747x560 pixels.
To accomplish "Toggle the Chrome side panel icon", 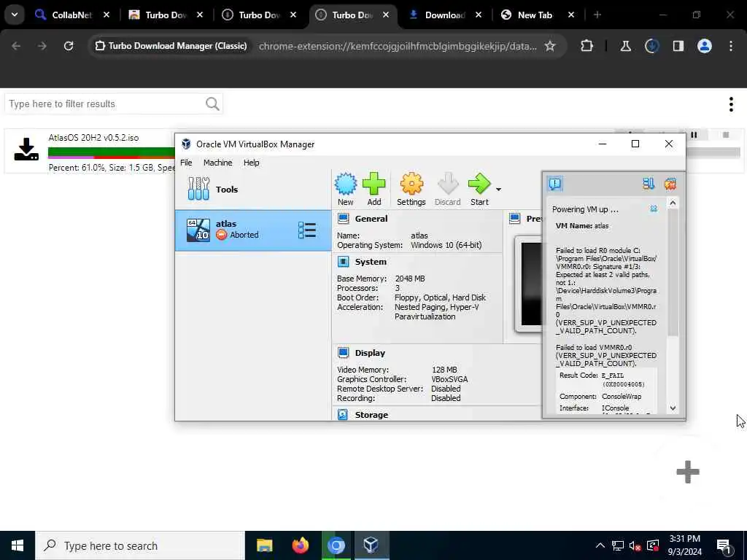I will click(678, 46).
